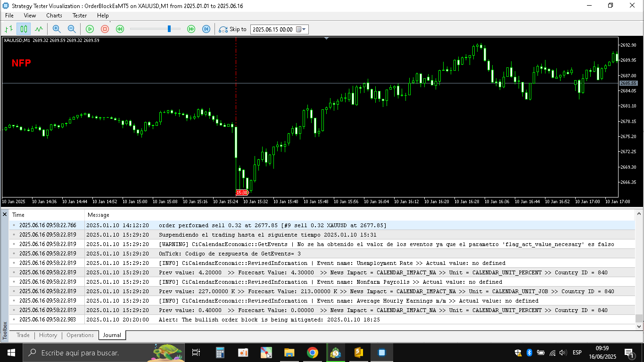Click the Skip to button
The image size is (644, 362).
(233, 29)
